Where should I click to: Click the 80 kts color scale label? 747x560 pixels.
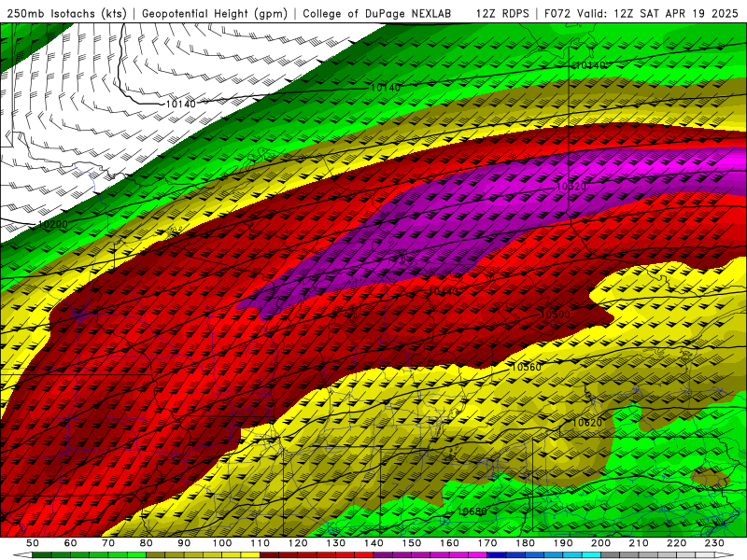point(147,543)
